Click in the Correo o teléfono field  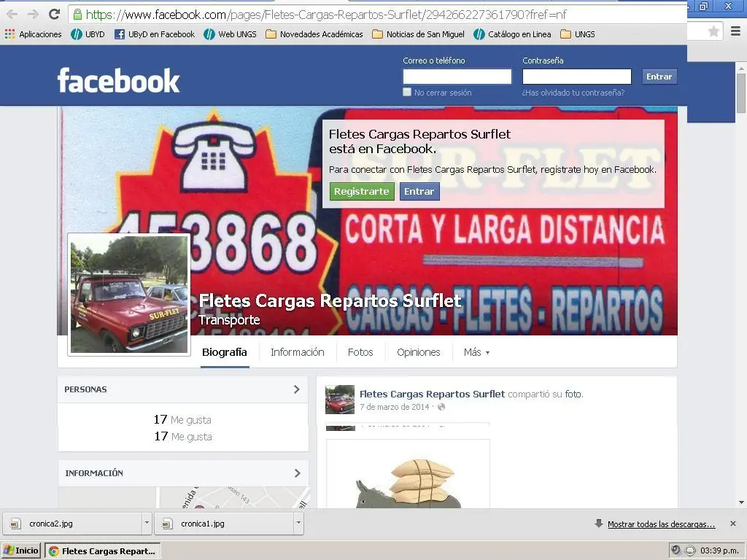(457, 76)
